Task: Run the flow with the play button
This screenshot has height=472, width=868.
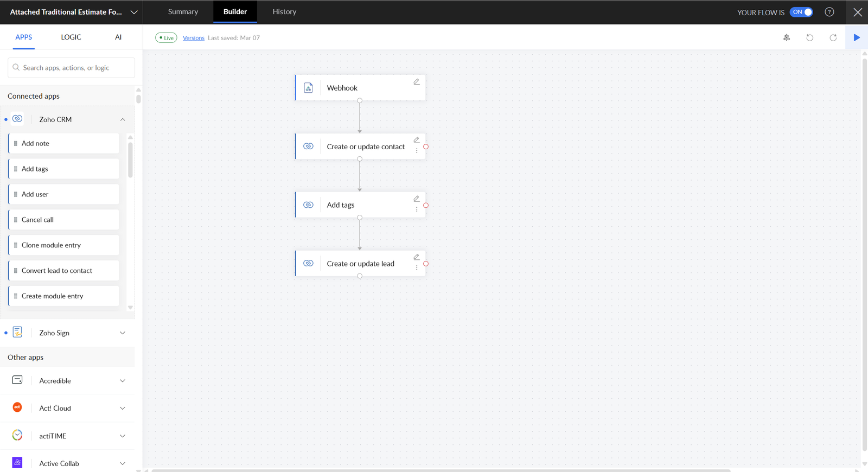Action: (x=857, y=37)
